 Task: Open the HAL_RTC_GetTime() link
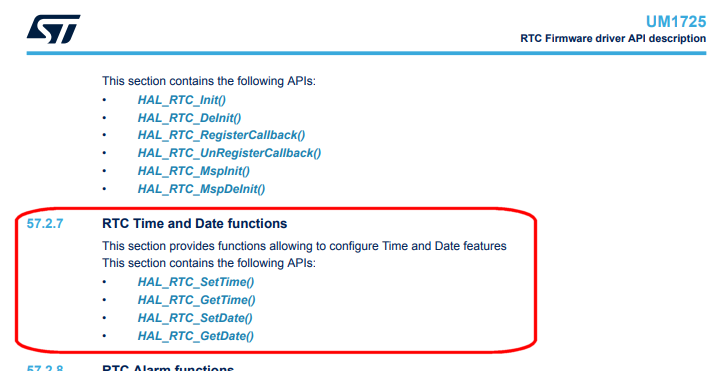tap(196, 300)
